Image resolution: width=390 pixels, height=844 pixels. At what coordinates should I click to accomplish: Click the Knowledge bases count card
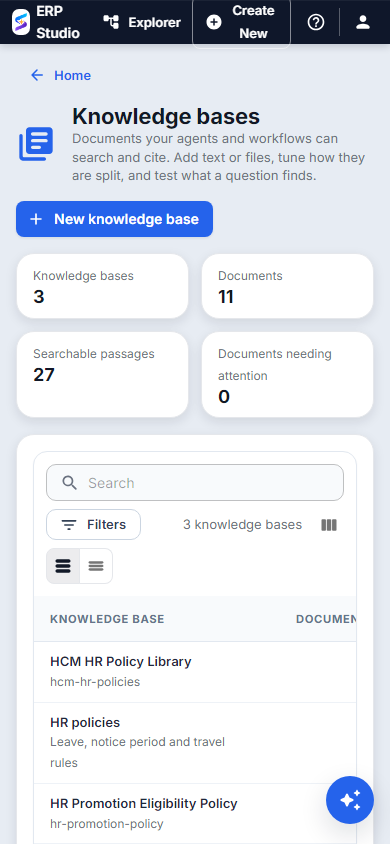pos(103,286)
